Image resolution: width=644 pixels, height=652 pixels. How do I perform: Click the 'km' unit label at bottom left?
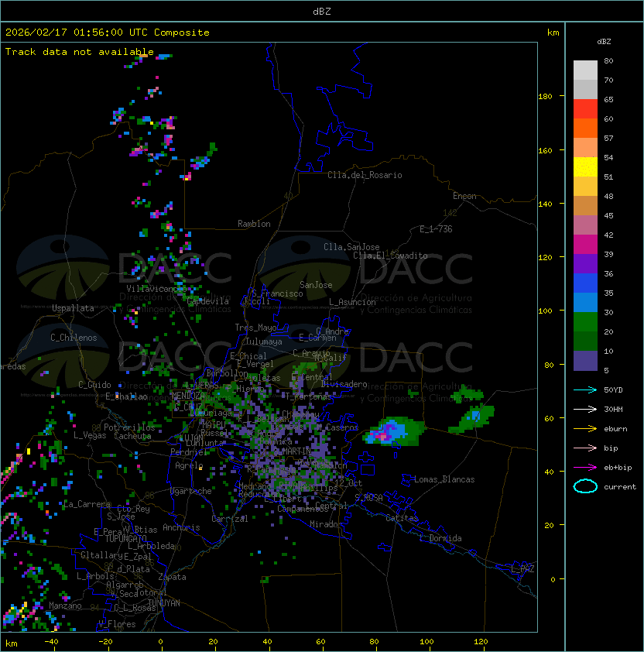(12, 643)
